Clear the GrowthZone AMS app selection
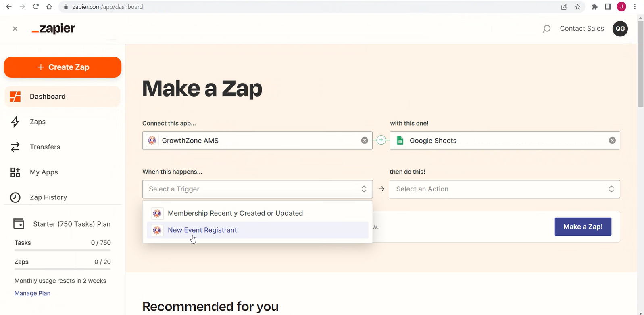 365,141
